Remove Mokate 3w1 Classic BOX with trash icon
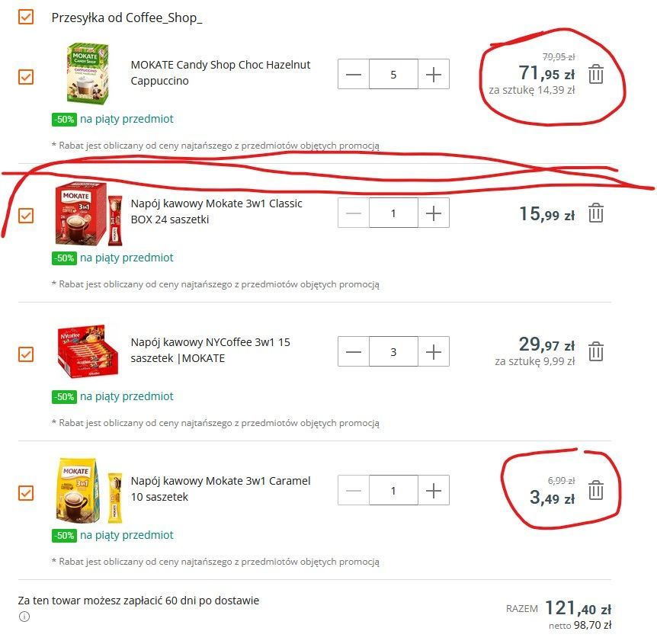Viewport: 657px width, 644px height. [595, 213]
